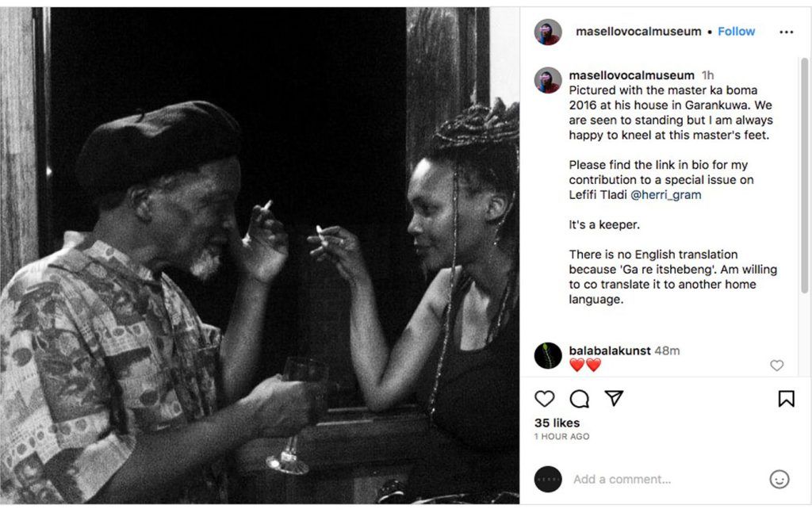The height and width of the screenshot is (513, 812).
Task: Open comments with speech bubble icon
Action: (580, 399)
